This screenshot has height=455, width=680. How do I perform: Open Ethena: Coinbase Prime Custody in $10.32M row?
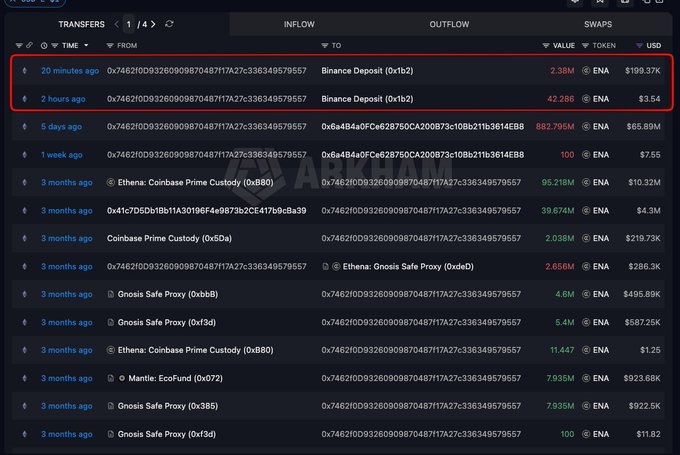point(196,183)
